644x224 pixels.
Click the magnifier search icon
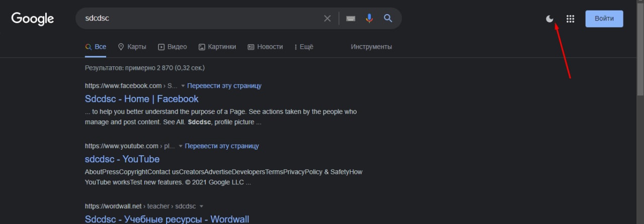pos(388,19)
